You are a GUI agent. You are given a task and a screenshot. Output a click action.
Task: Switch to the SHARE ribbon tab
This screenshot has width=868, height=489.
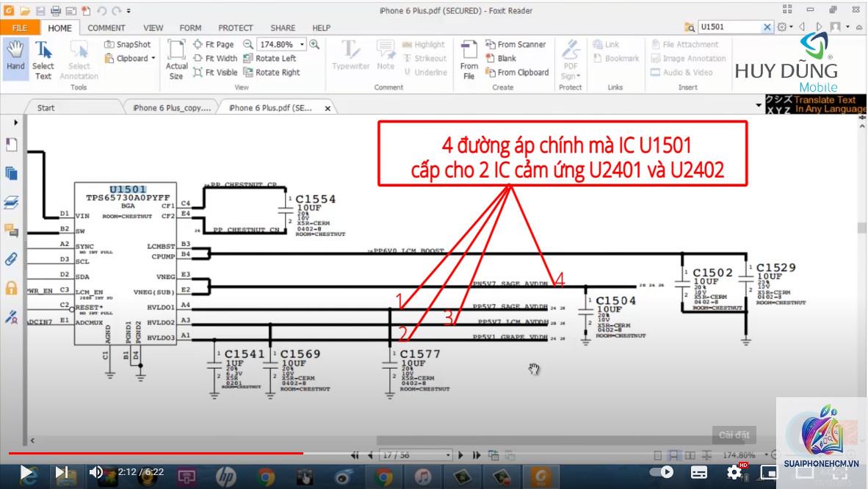point(283,28)
